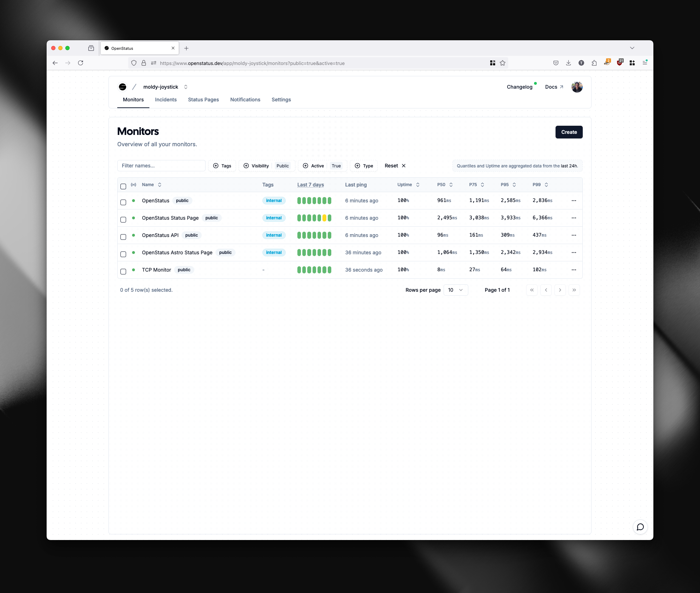Open row actions menu for TCP Monitor
The height and width of the screenshot is (593, 700).
tap(574, 270)
